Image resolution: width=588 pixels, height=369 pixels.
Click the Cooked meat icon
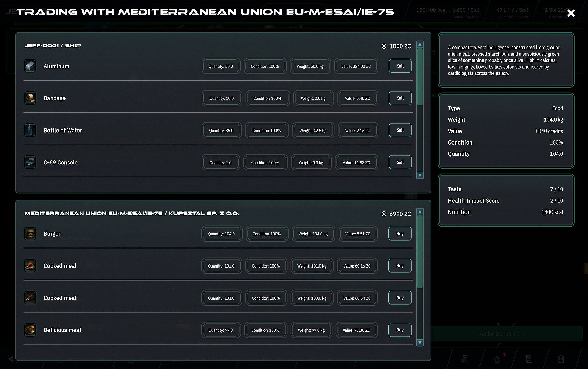click(30, 298)
